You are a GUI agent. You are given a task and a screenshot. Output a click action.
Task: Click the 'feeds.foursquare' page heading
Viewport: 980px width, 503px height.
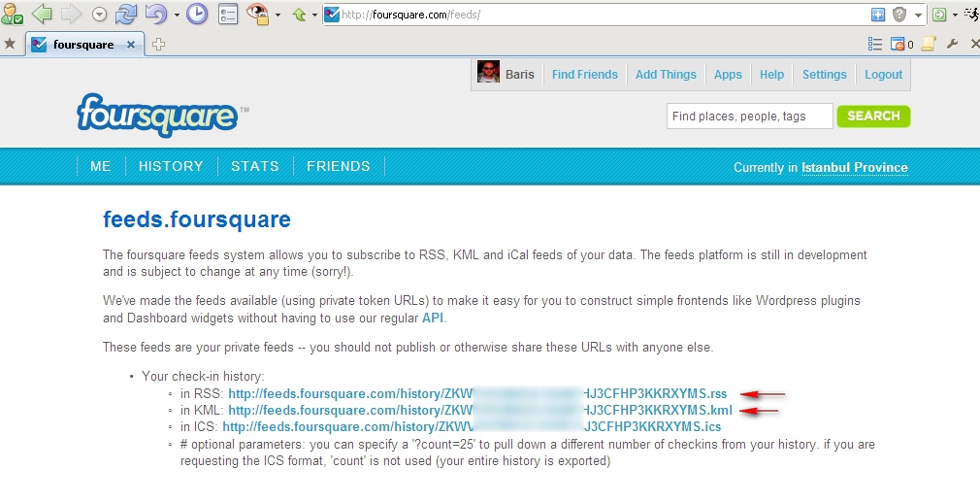[197, 219]
